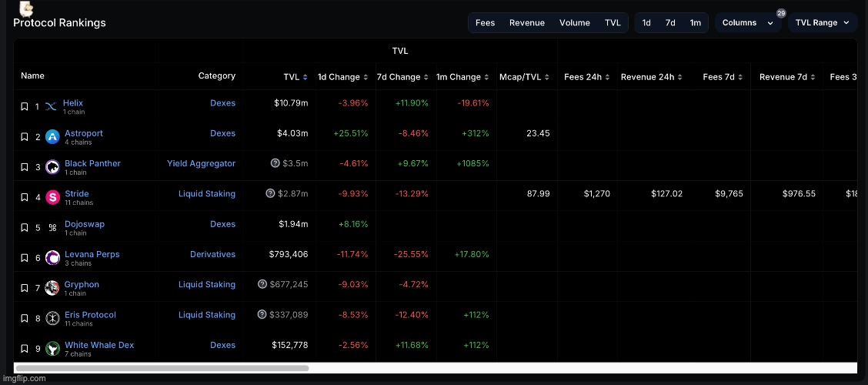Open the Levana Perps link
The height and width of the screenshot is (385, 868).
(92, 254)
